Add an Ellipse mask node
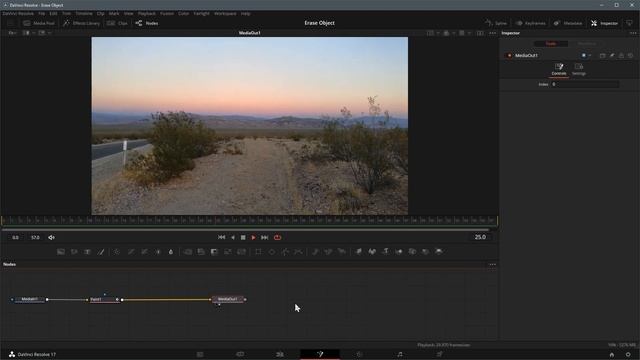Screen dimensions: 640x360 click(272, 252)
